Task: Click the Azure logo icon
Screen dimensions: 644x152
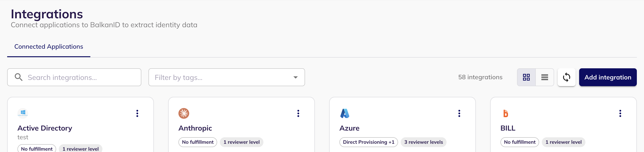Action: [x=345, y=113]
